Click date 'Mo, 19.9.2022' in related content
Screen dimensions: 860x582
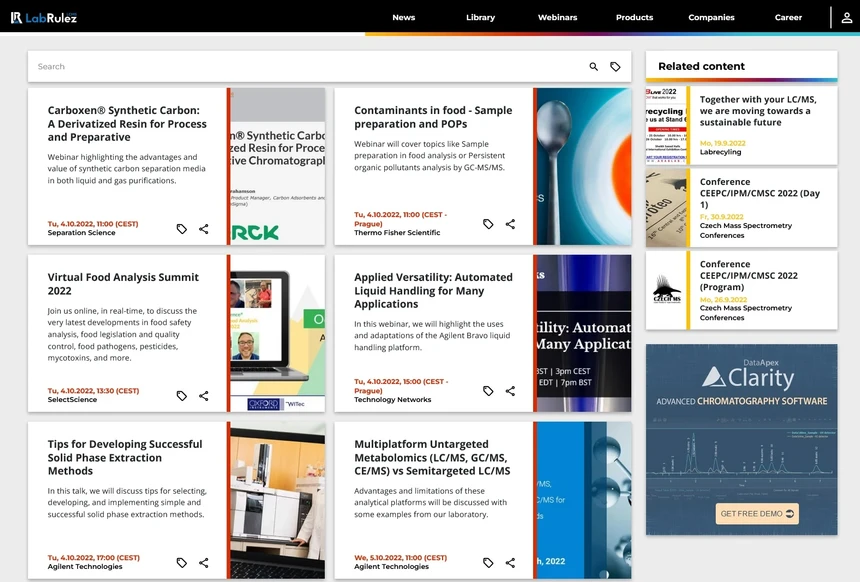point(723,143)
